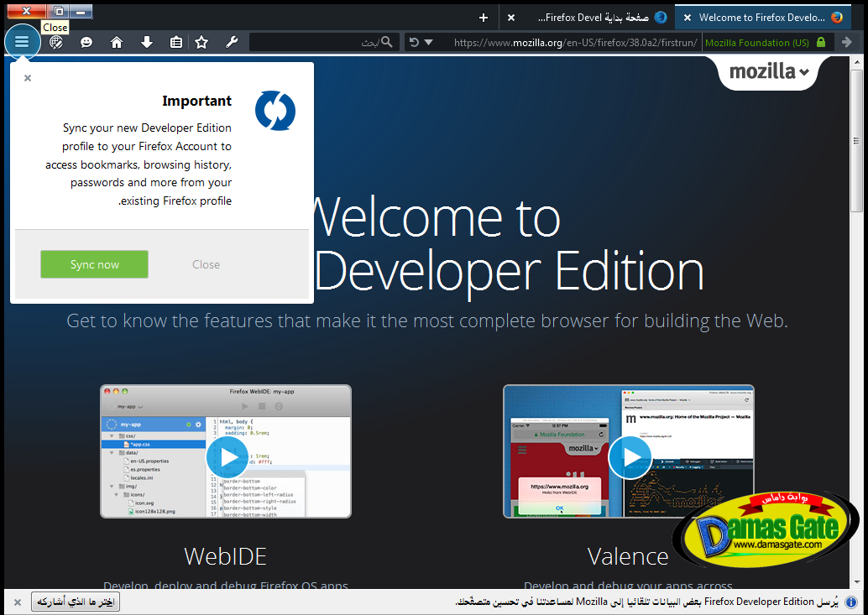868x615 pixels.
Task: Expand the mozilla dropdown tab
Action: point(768,71)
